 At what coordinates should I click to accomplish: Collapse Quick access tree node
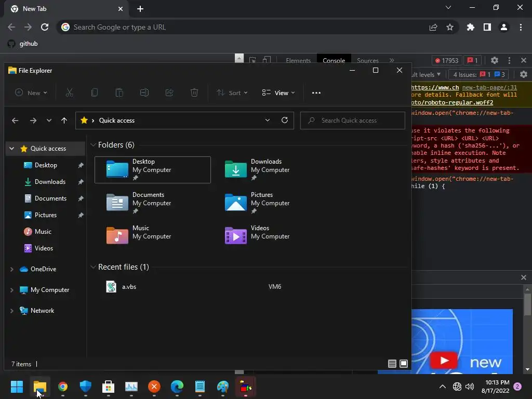point(11,149)
